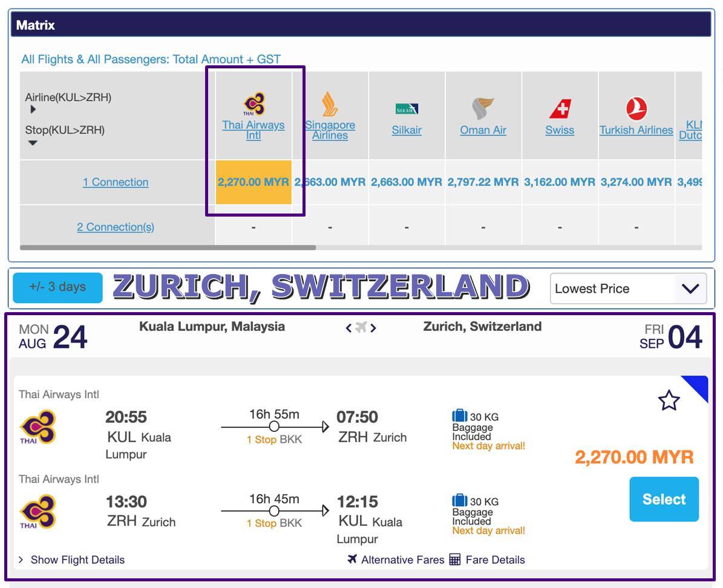This screenshot has height=588, width=723.
Task: Click the Silkair logo in matrix
Action: [x=407, y=109]
